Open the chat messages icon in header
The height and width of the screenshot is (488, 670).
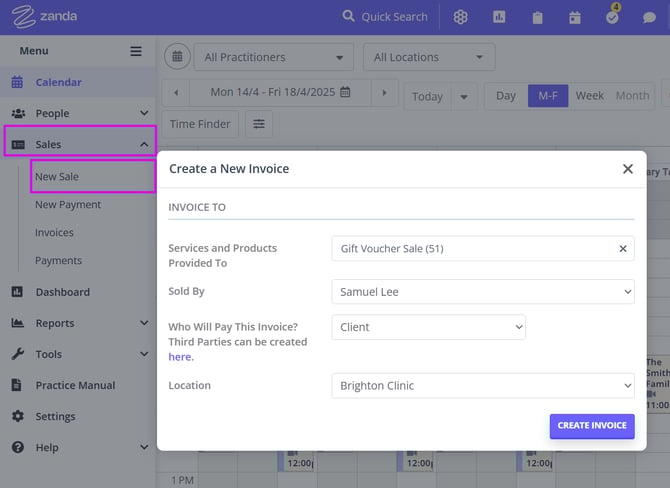pos(650,17)
